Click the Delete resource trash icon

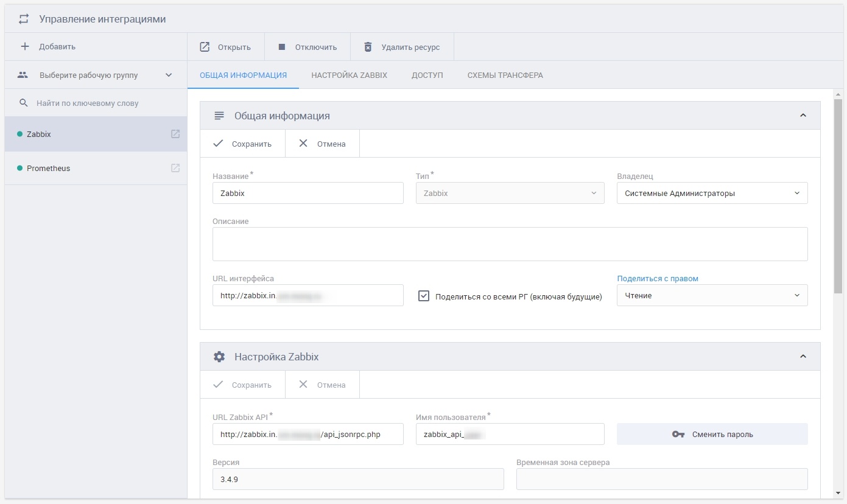click(x=368, y=47)
